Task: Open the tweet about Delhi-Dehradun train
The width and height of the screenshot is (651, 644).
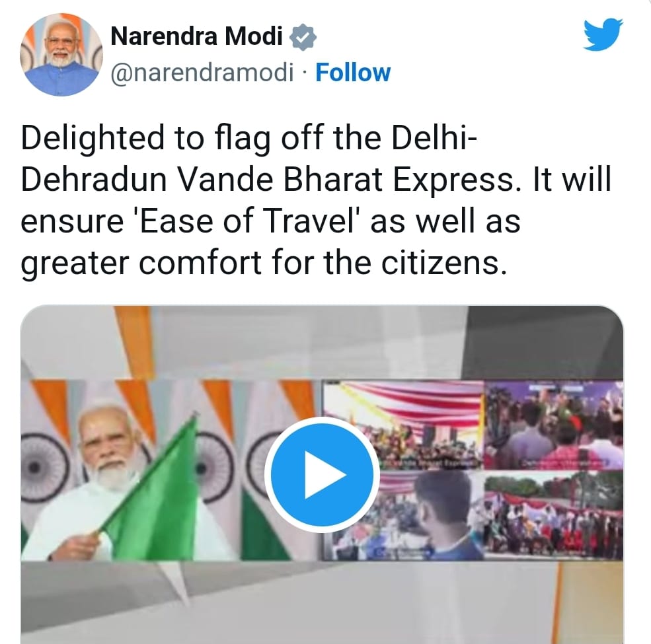Action: [316, 200]
